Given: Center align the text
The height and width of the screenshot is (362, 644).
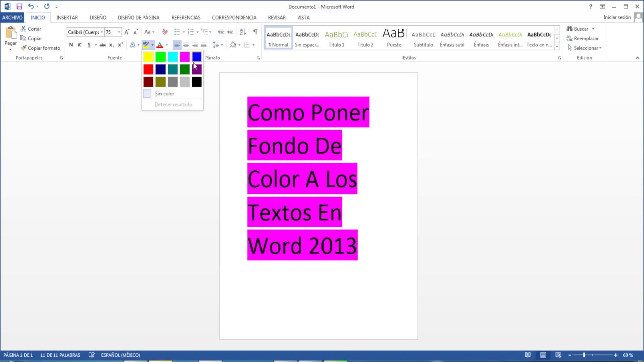Looking at the screenshot, I should (186, 45).
